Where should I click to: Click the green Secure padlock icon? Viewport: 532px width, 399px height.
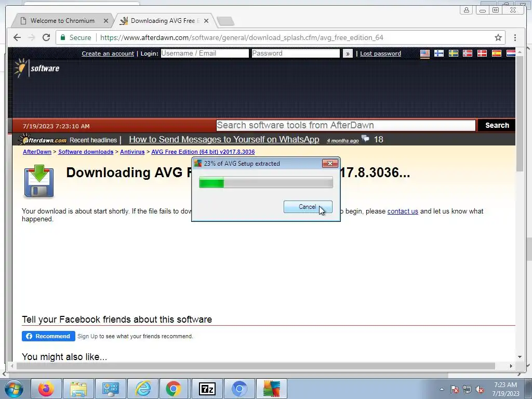tap(63, 37)
